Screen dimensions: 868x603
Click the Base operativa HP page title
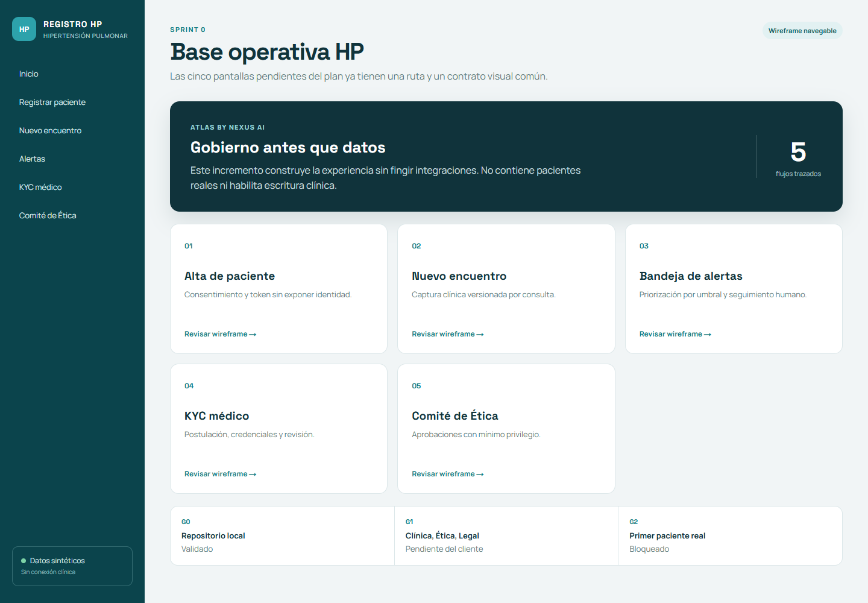point(267,52)
